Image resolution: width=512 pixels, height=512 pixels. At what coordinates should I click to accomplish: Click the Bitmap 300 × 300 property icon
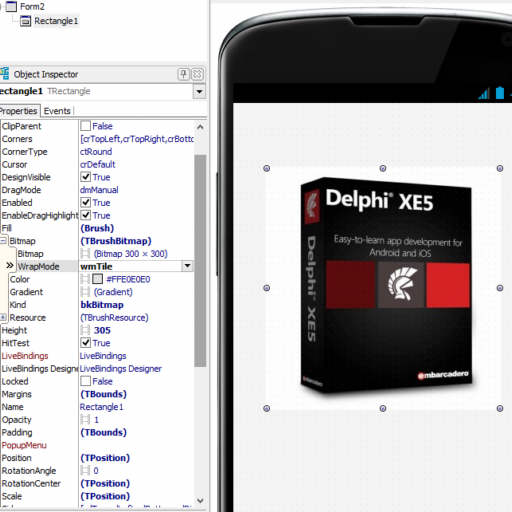[x=85, y=254]
